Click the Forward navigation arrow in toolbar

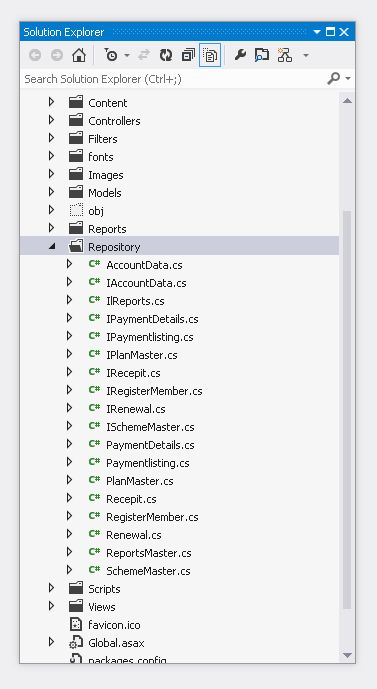click(x=57, y=55)
